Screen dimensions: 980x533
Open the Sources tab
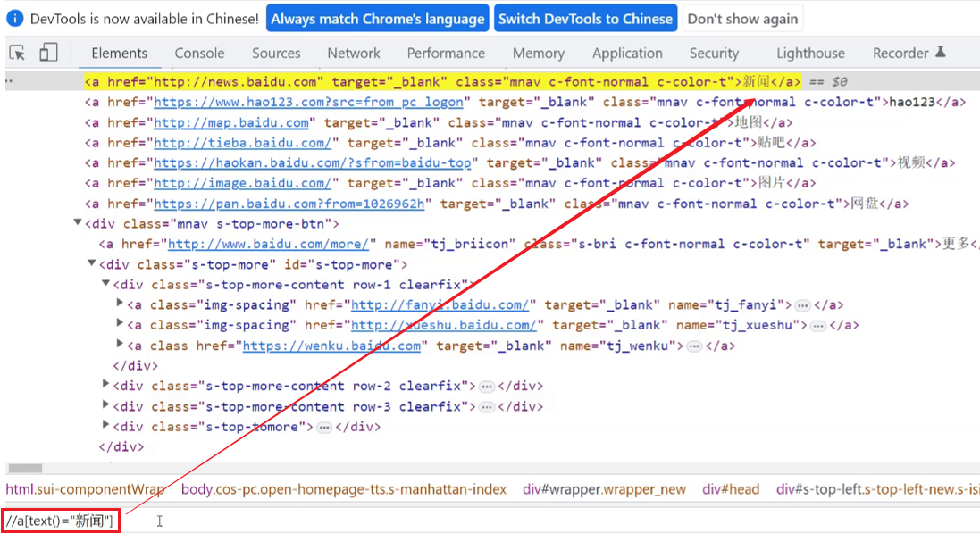tap(276, 53)
